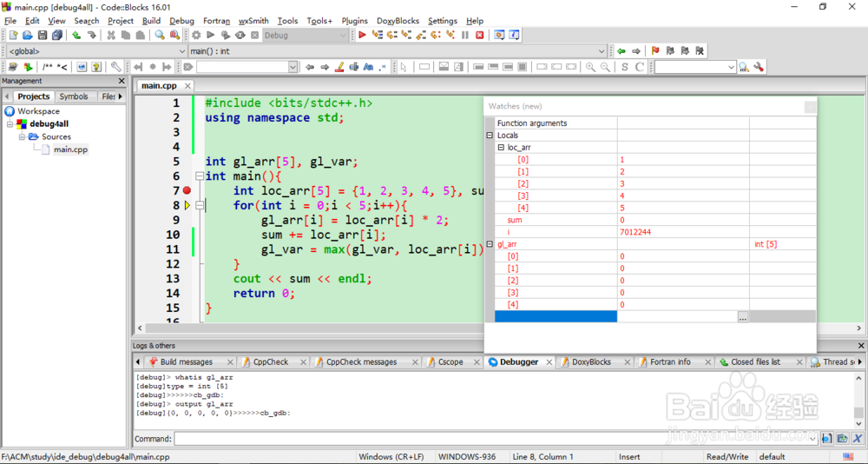Viewport: 868px width, 464px height.
Task: Collapse the loc_arr watch node
Action: (x=501, y=148)
